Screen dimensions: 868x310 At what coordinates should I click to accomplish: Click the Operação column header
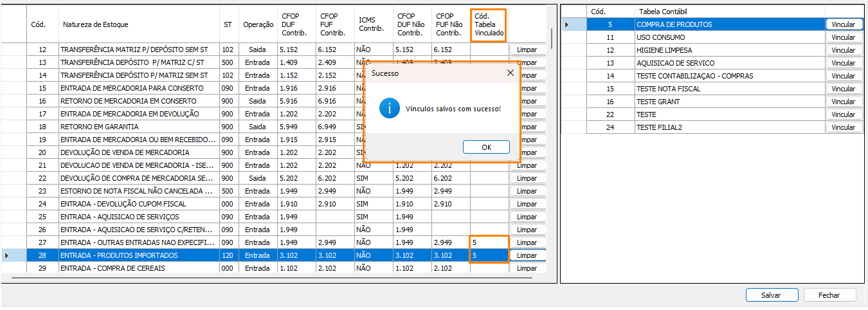point(258,24)
